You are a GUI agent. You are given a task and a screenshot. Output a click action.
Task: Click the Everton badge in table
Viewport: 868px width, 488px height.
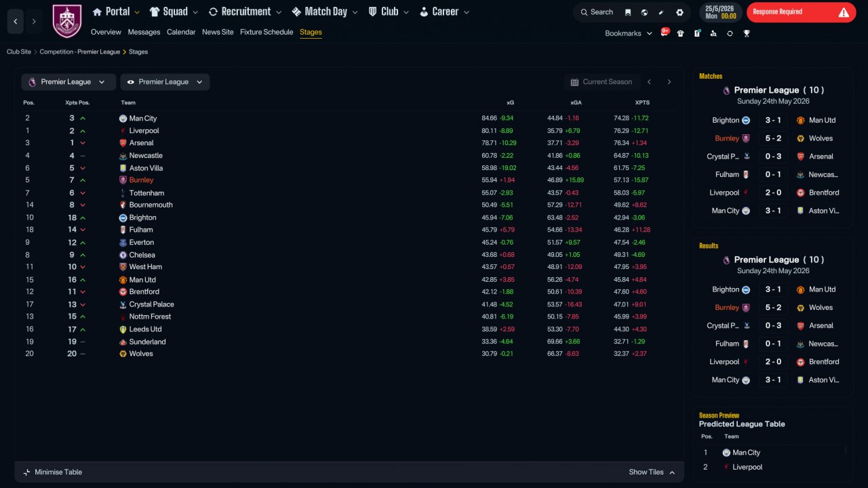pos(123,243)
